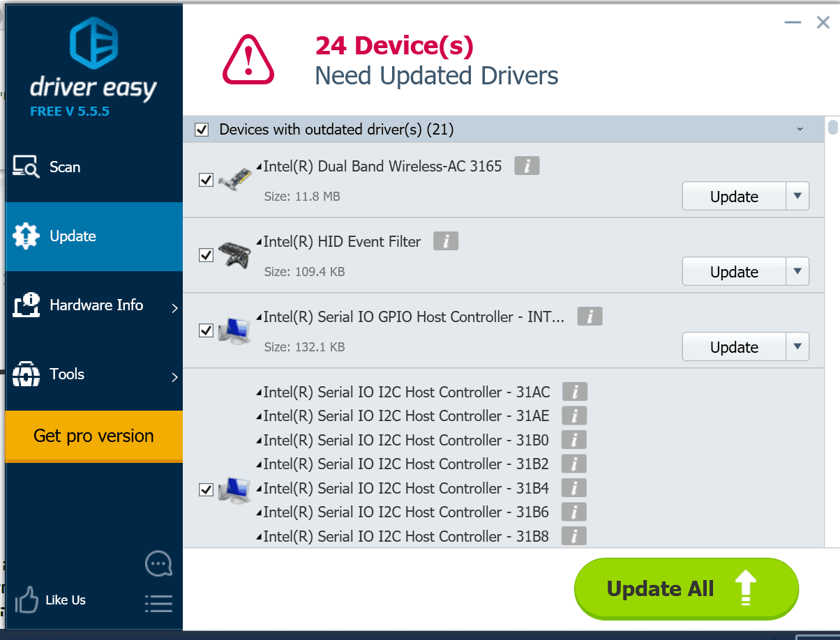
Task: Expand the Hardware Info sidebar menu
Action: [x=96, y=305]
